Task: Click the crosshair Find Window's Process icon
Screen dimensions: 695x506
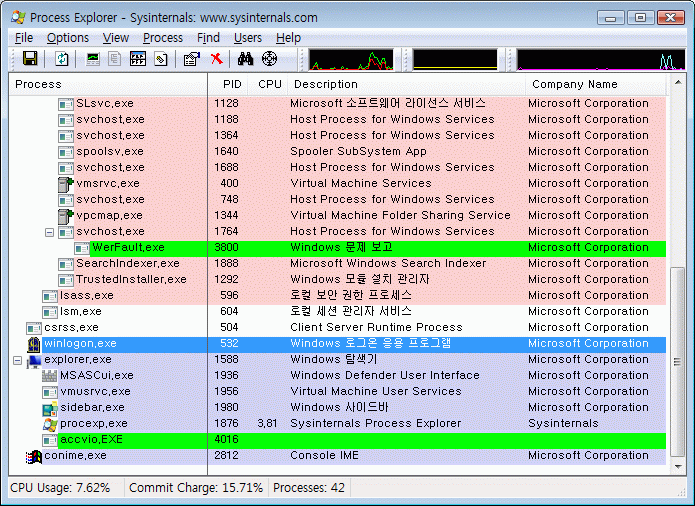Action: coord(269,58)
